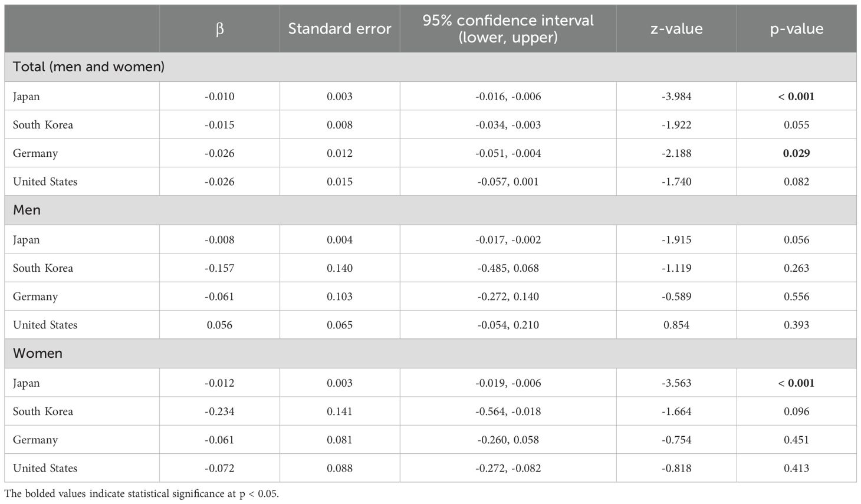861x504 pixels.
Task: Click the Women section heading row
Action: pos(38,353)
